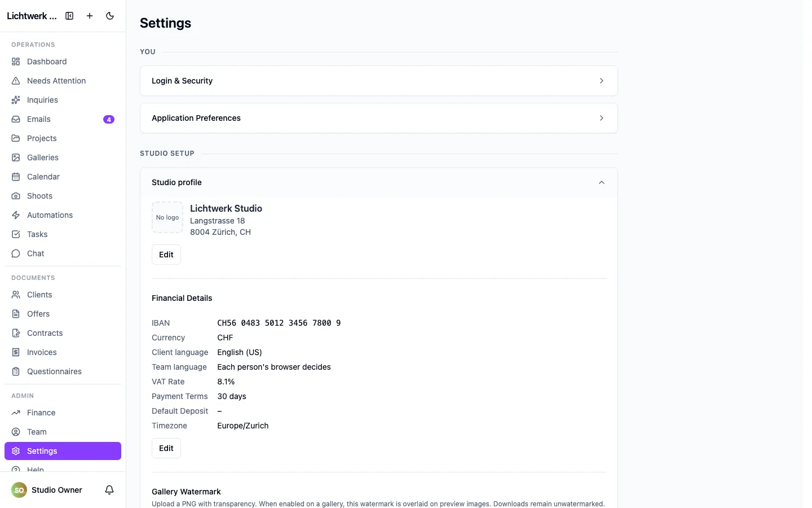Click the Galleries image icon

[16, 157]
